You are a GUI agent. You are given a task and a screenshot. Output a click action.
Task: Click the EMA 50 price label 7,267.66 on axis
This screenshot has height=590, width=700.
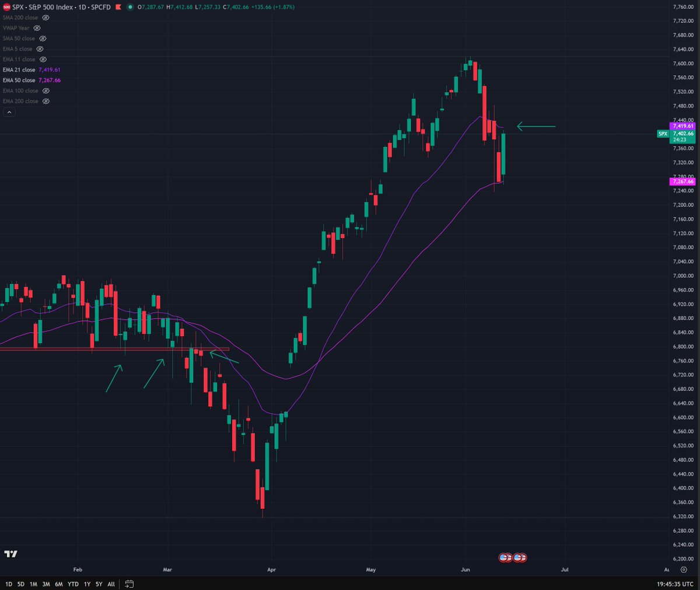click(683, 181)
